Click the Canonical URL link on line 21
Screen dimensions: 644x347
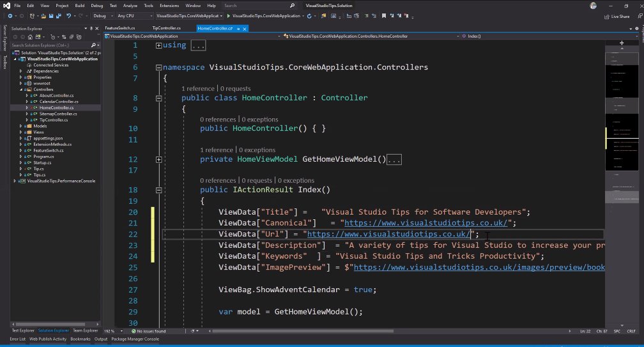click(x=426, y=223)
